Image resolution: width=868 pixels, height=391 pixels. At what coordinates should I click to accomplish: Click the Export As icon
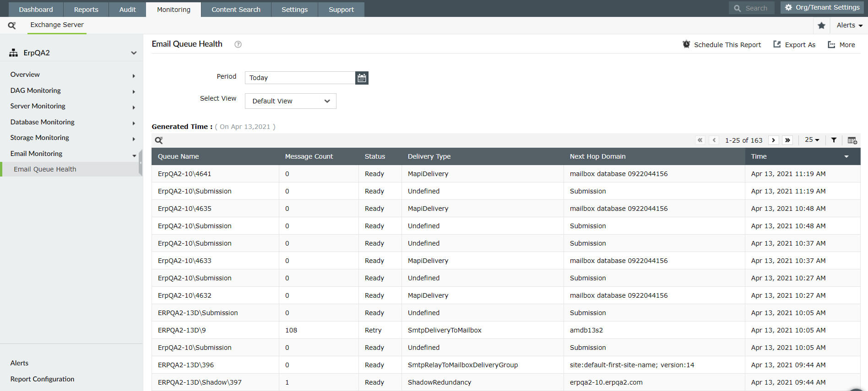point(777,44)
